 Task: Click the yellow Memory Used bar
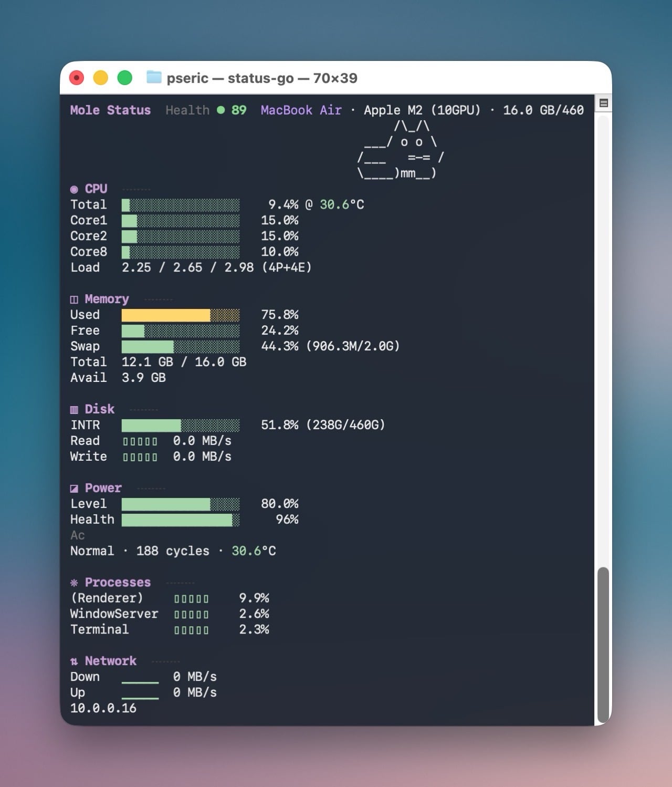pos(166,315)
